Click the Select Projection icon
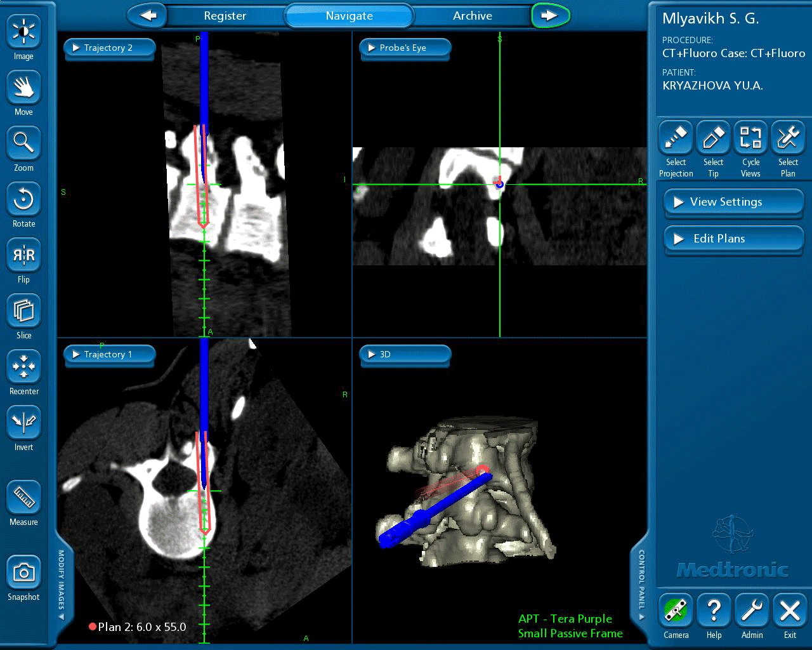 tap(676, 138)
